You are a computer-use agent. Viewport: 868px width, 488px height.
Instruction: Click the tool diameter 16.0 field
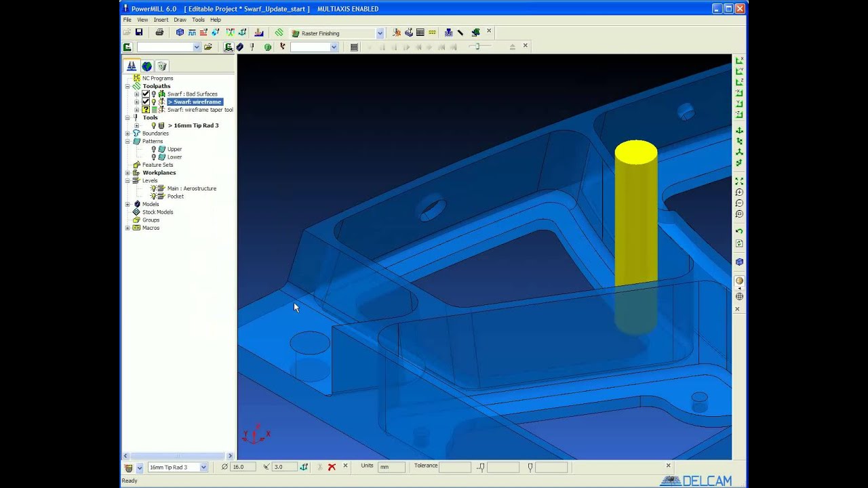pyautogui.click(x=243, y=467)
